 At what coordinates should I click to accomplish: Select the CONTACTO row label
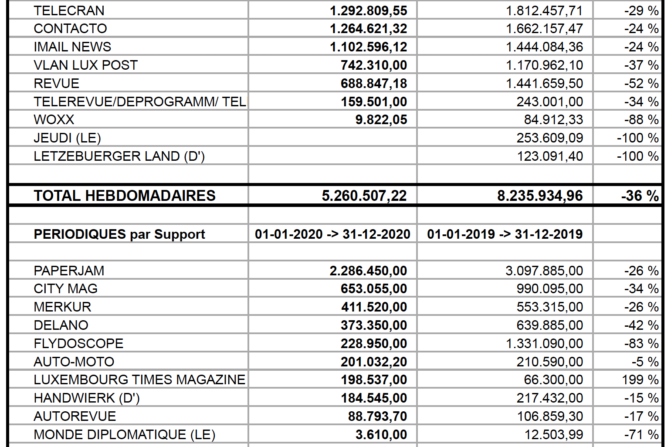[x=70, y=29]
